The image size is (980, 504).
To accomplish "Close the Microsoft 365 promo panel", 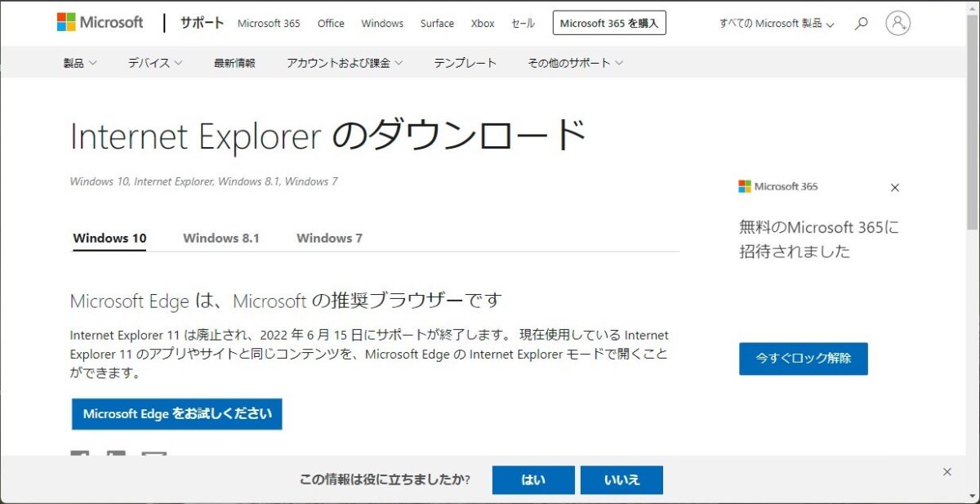I will [x=894, y=187].
